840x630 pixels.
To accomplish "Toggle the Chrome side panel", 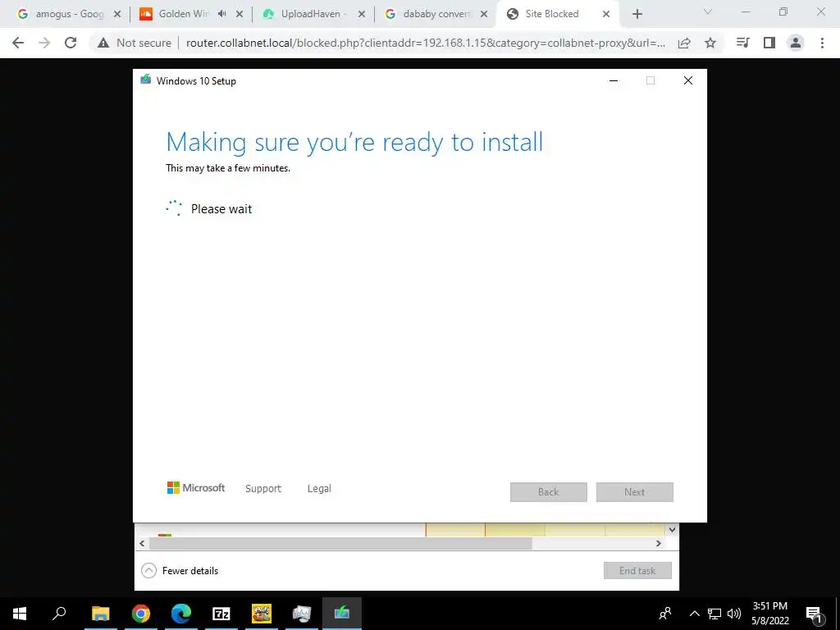I will (769, 43).
